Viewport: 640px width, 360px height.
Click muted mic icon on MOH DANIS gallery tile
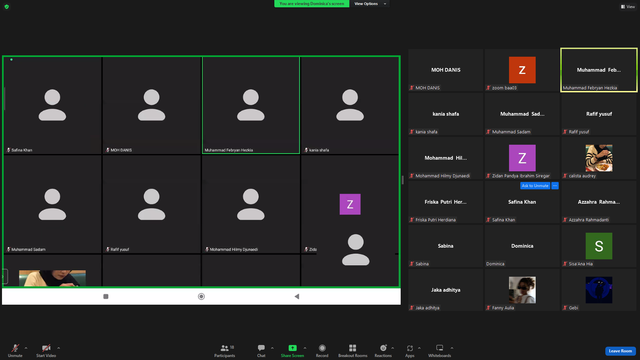tap(412, 88)
